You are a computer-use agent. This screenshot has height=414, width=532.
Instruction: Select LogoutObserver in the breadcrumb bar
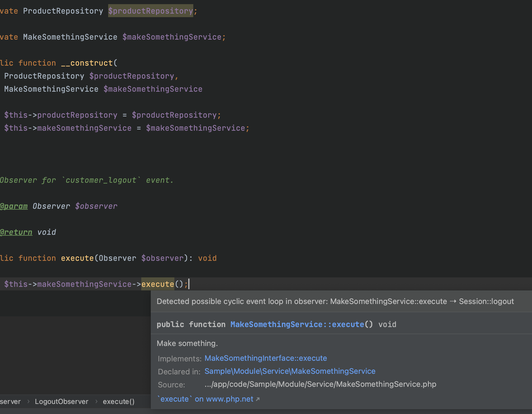coord(61,402)
